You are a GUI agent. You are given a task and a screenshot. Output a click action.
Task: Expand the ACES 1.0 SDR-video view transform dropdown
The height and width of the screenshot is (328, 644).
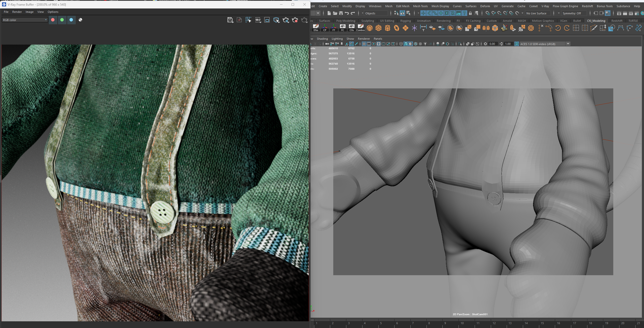click(x=568, y=44)
